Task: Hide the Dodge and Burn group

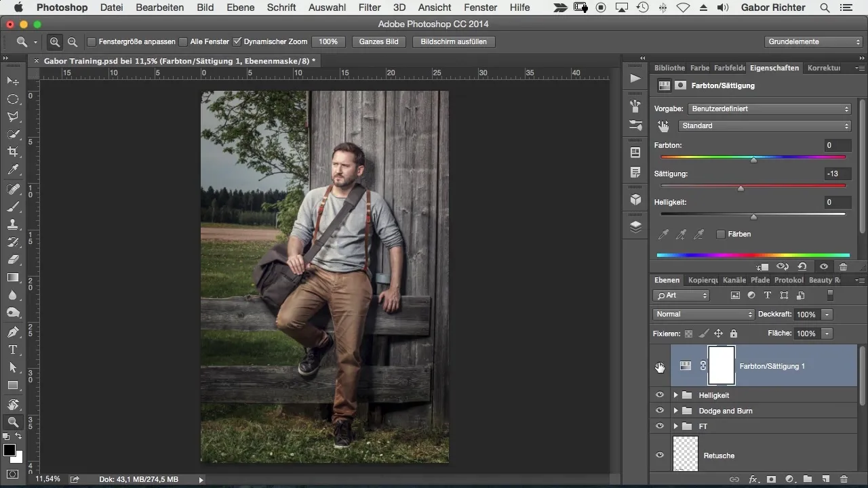Action: (x=660, y=411)
